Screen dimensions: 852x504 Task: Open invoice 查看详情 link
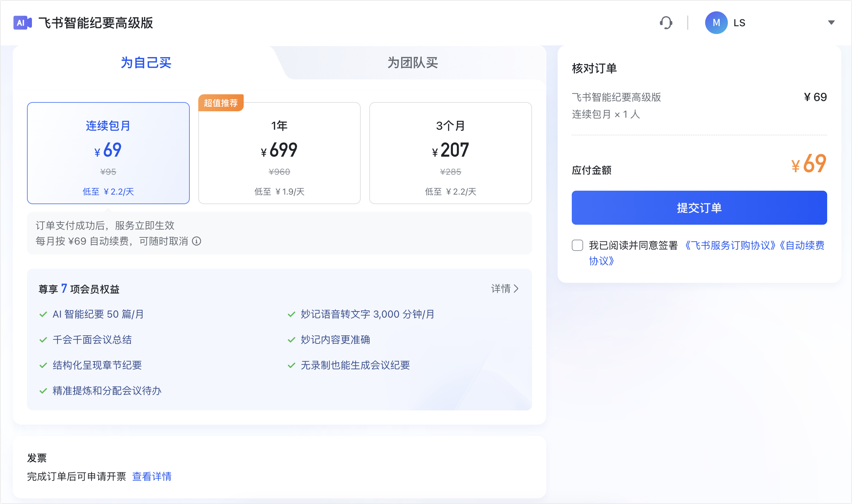click(152, 476)
